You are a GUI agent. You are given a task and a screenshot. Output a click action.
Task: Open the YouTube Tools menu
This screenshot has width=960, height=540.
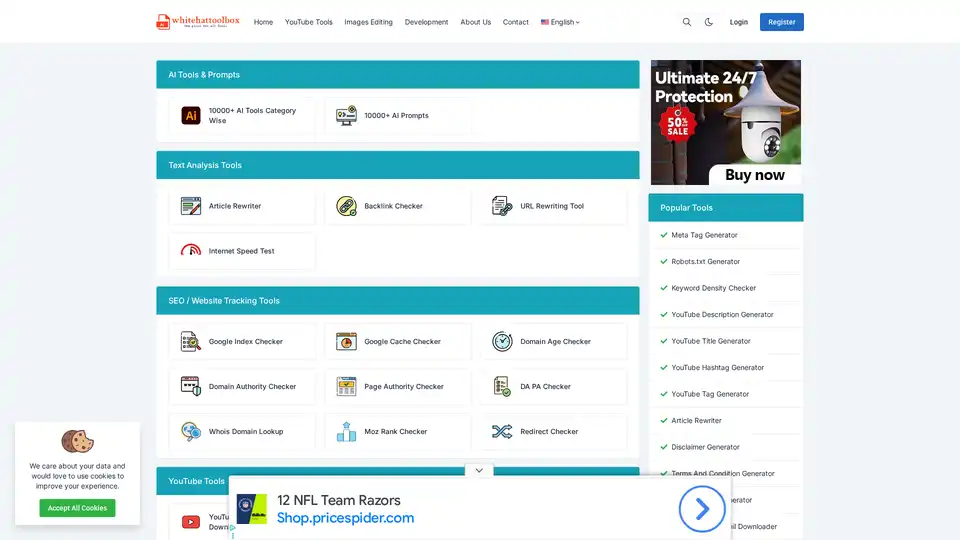(308, 22)
